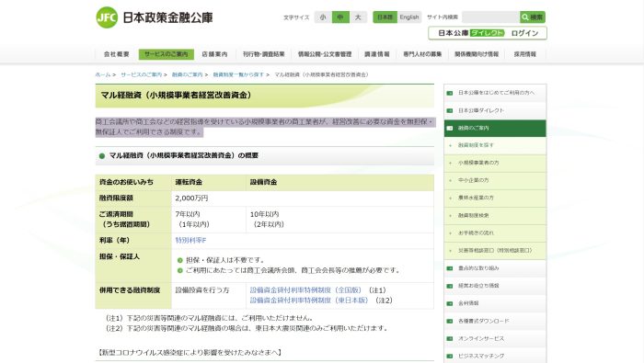Click 融資のご案内 in the breadcrumb trail
The image size is (644, 363).
pos(188,74)
